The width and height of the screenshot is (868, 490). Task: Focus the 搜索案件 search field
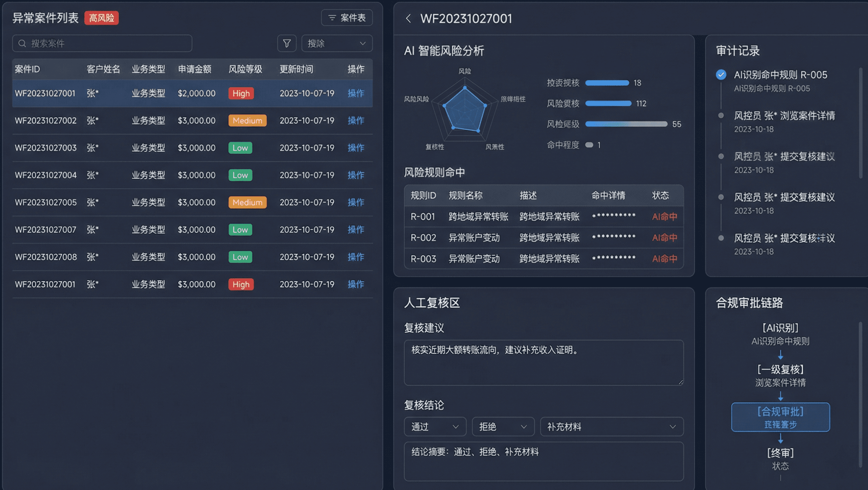[x=102, y=43]
